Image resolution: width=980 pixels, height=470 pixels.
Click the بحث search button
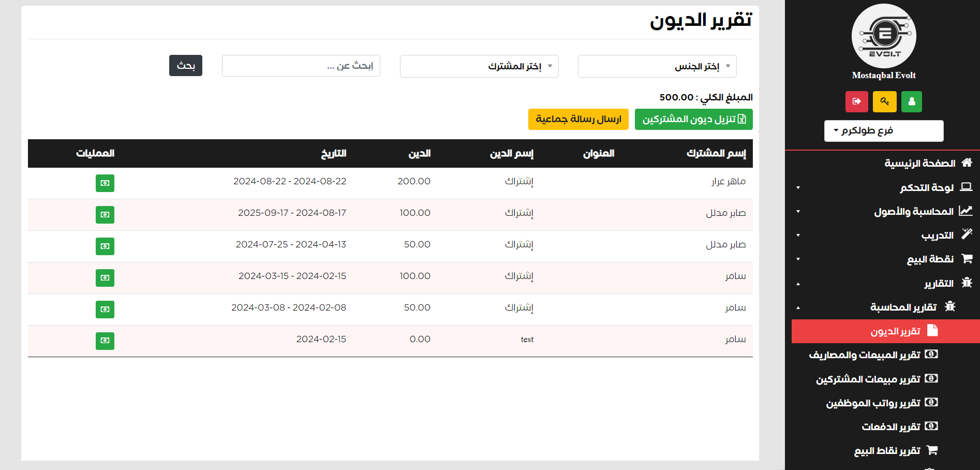point(185,66)
